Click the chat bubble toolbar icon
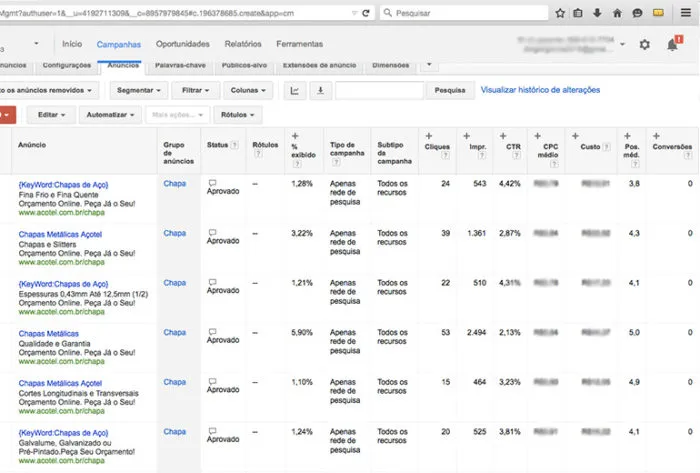 coord(637,13)
